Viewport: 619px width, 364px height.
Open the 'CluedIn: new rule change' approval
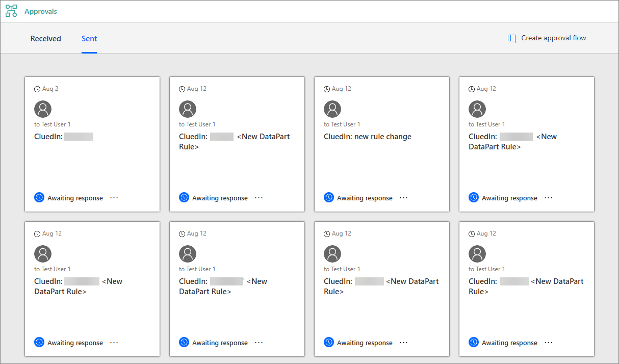click(x=368, y=137)
